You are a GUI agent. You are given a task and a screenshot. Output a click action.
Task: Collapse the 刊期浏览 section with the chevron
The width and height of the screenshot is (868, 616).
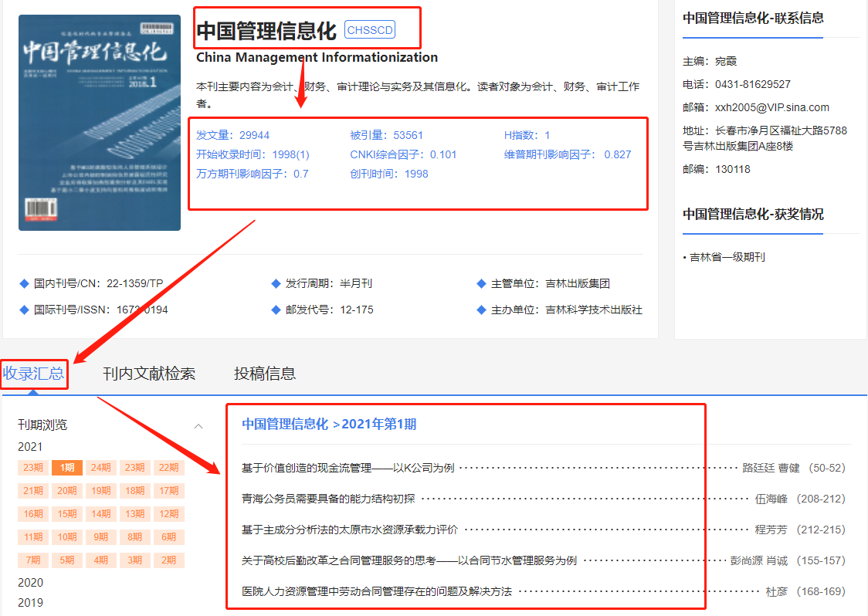pos(198,426)
